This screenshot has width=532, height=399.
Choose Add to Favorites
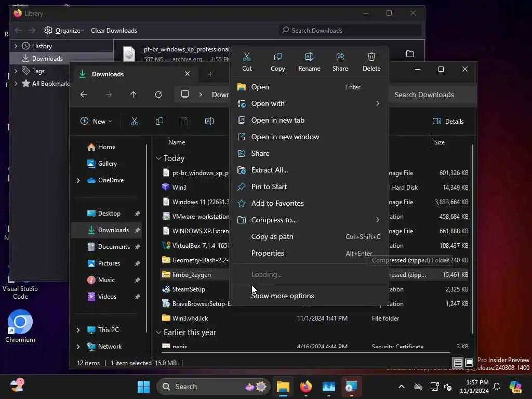(310, 203)
